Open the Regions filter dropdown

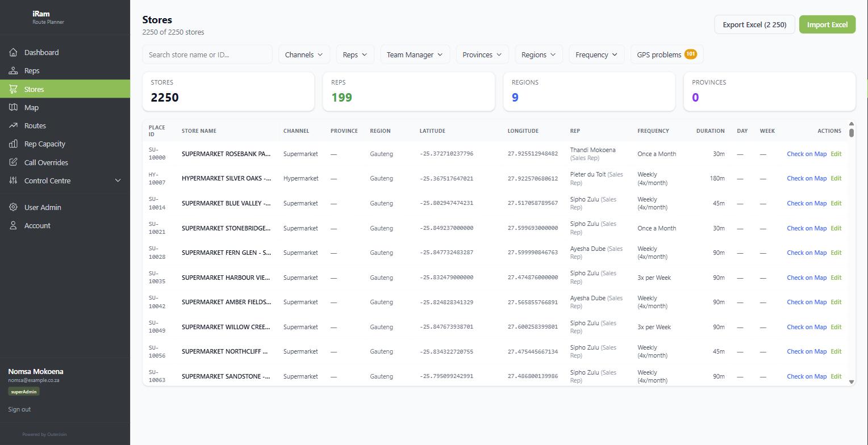point(539,54)
